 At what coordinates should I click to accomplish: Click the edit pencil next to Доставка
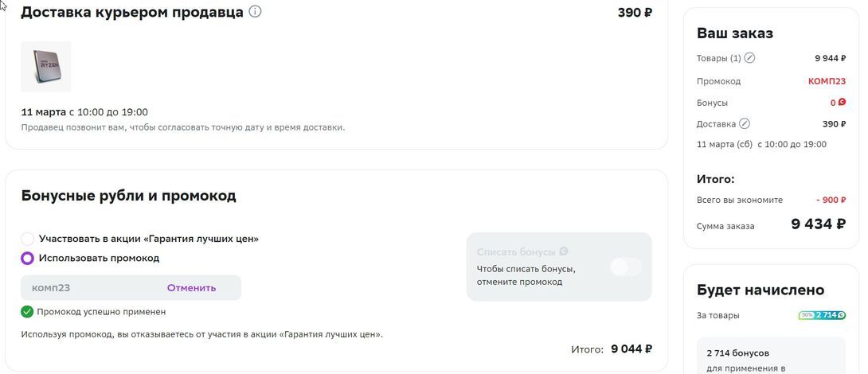tap(745, 124)
